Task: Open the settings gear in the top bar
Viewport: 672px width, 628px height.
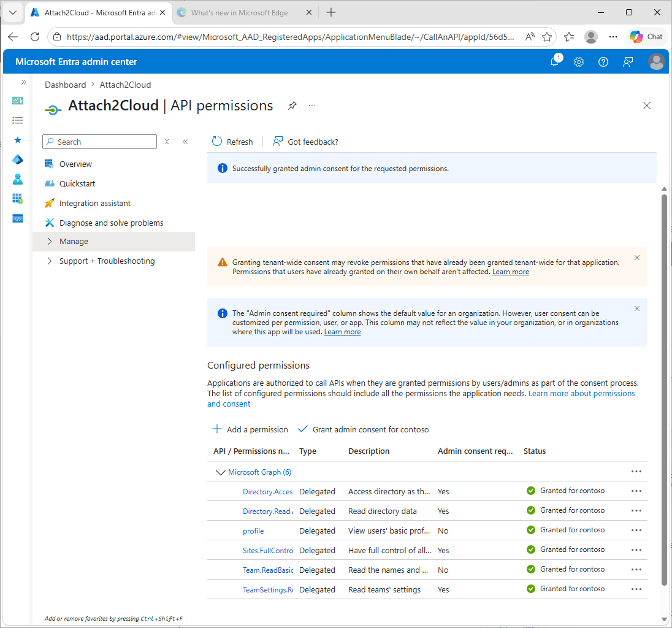Action: (579, 62)
